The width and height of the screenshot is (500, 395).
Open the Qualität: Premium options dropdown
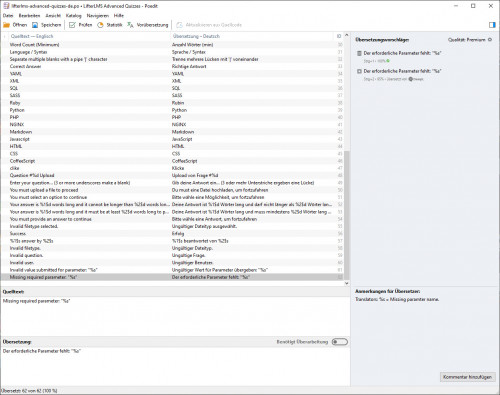470,40
